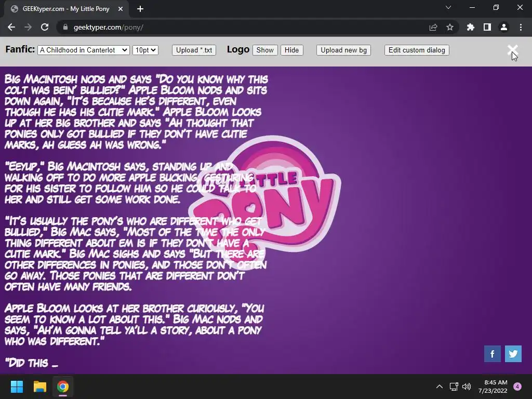This screenshot has height=399, width=532.
Task: Click Chrome icon in taskbar
Action: tap(63, 387)
